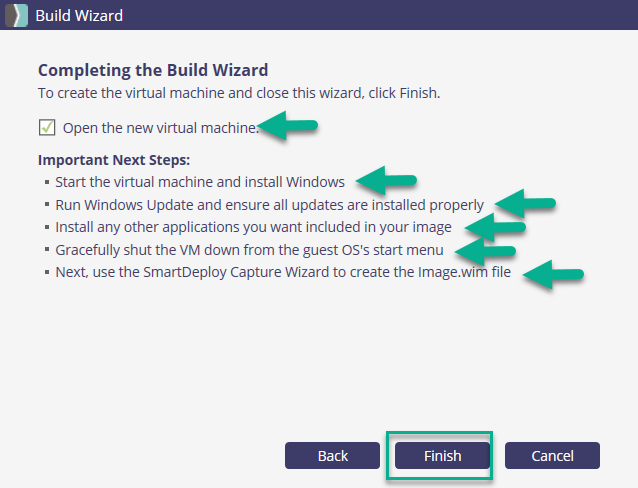The image size is (638, 488).
Task: Click the 'Start the virtual machine' step text
Action: click(x=200, y=182)
